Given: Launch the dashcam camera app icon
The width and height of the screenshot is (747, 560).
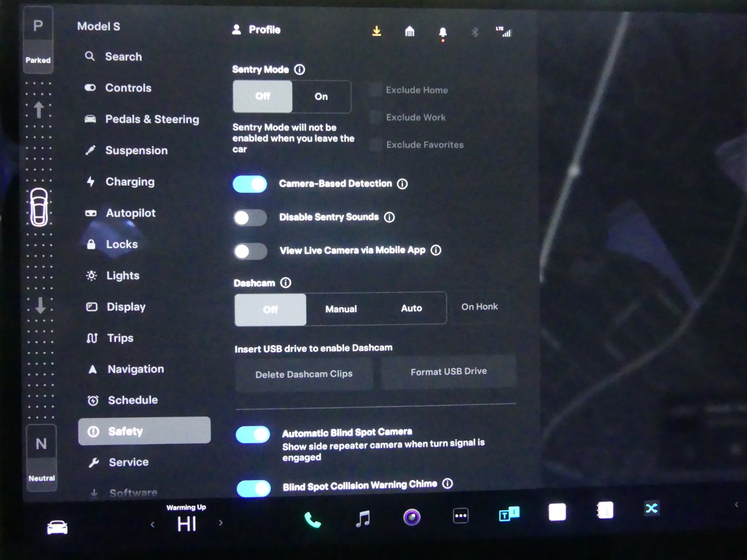Looking at the screenshot, I should (x=412, y=517).
